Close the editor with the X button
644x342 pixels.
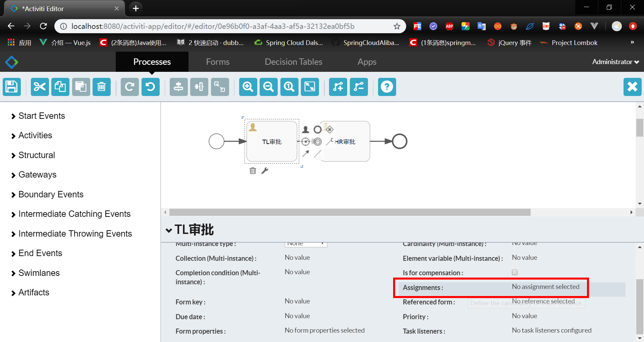click(632, 87)
